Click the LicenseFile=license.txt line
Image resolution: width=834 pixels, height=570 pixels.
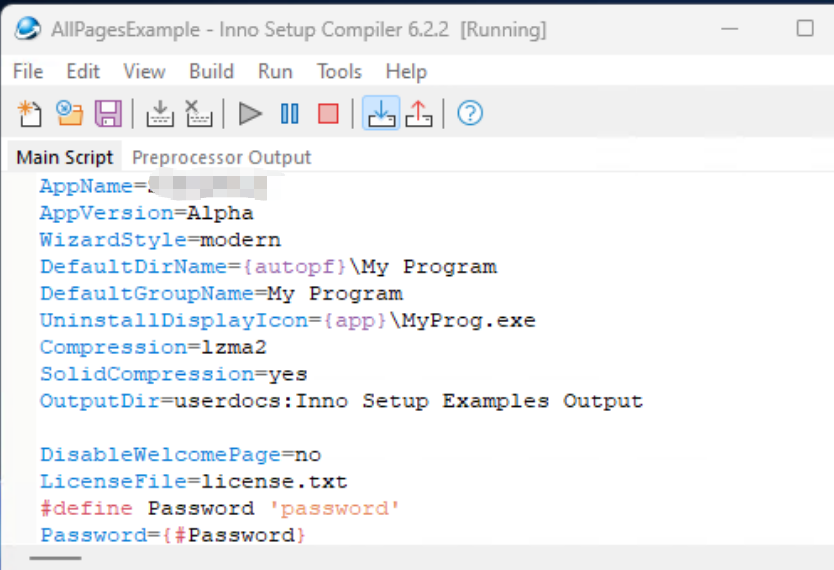click(x=194, y=481)
